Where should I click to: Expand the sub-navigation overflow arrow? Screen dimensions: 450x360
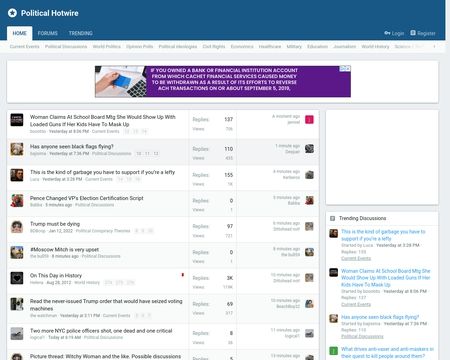point(434,46)
